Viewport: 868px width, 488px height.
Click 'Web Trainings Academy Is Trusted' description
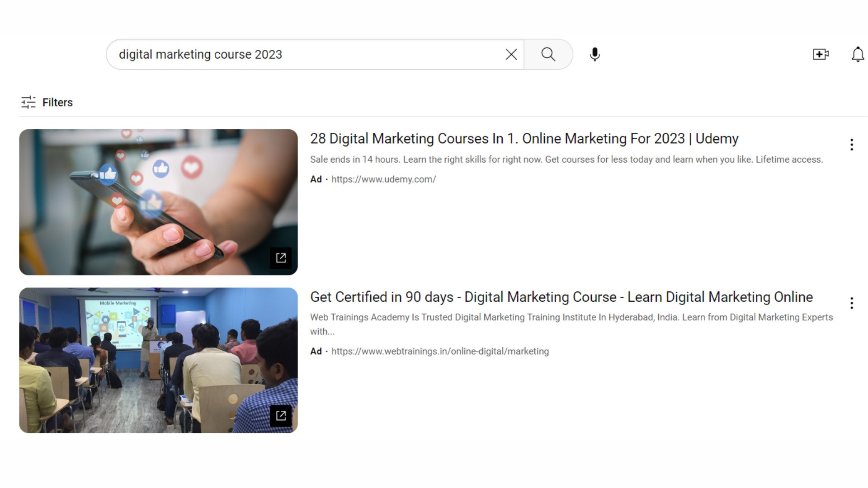pos(571,324)
